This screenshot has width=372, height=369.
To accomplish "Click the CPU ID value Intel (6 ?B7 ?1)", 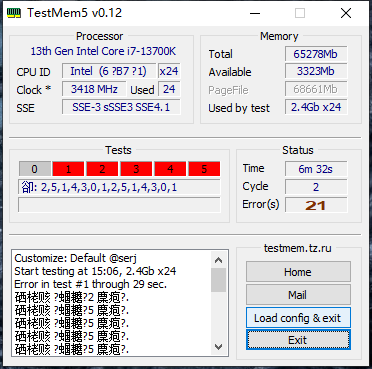I will pyautogui.click(x=109, y=71).
